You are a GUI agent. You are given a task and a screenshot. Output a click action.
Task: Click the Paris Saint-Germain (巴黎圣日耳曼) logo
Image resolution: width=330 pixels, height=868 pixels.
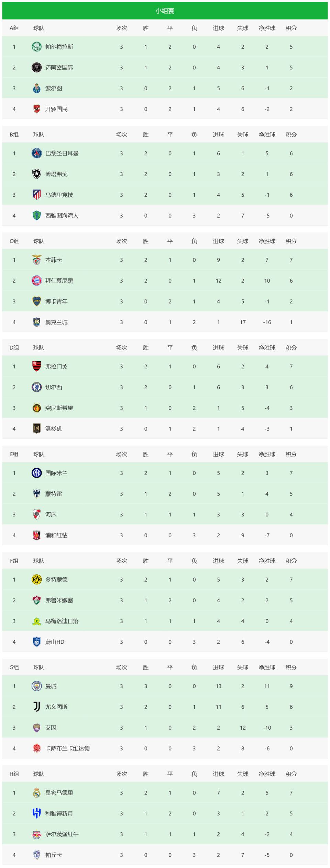(x=37, y=153)
